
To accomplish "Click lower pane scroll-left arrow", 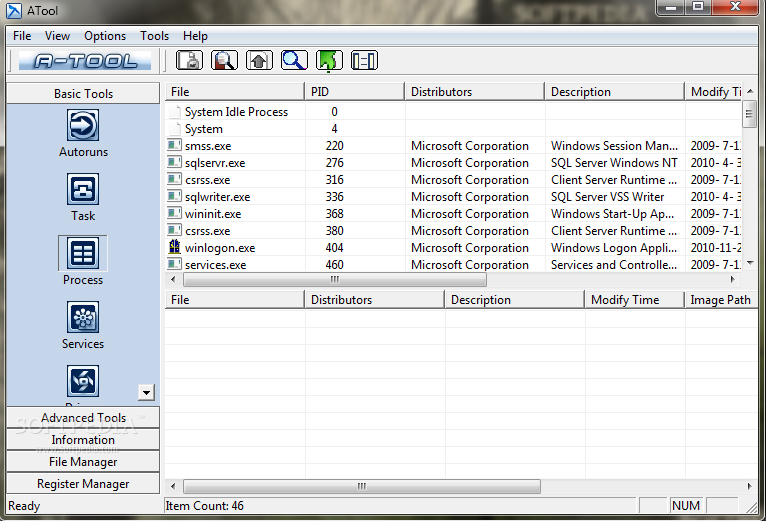I will (x=173, y=486).
